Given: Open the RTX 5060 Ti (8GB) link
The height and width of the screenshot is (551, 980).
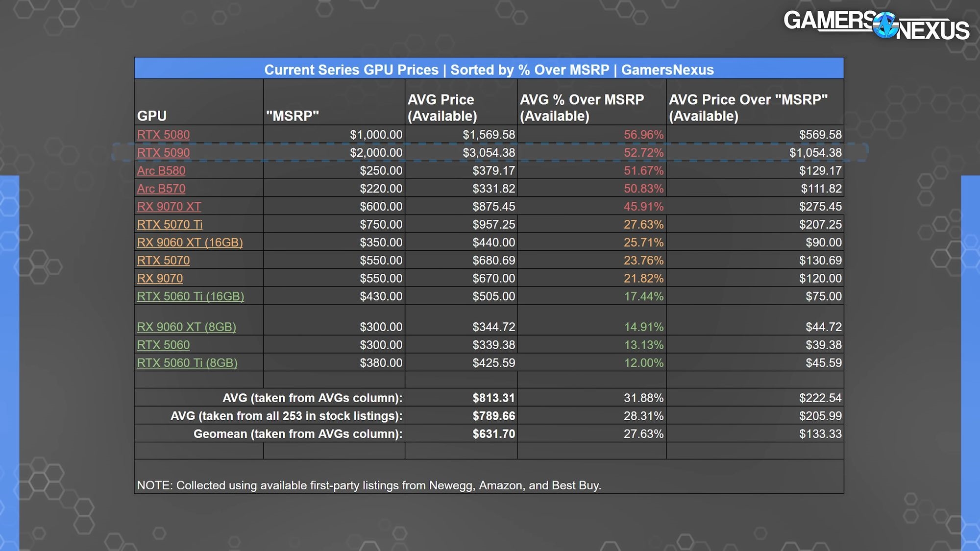Looking at the screenshot, I should [187, 363].
